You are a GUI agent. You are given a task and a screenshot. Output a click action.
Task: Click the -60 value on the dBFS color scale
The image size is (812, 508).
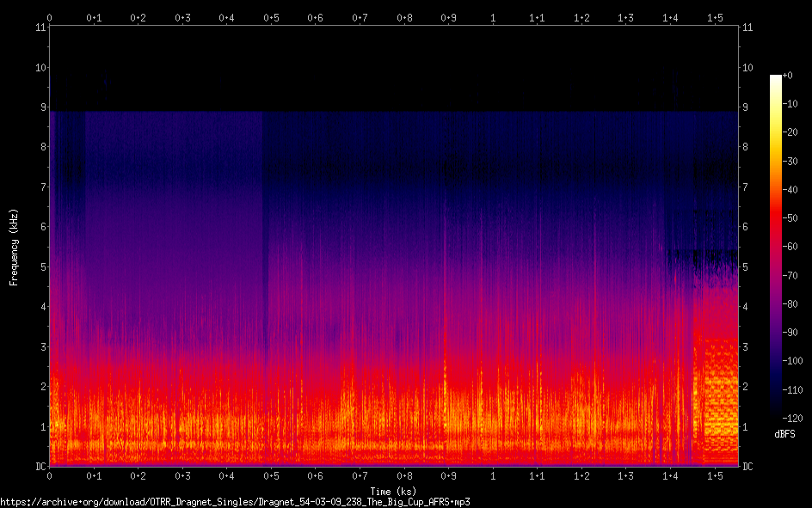[x=793, y=247]
